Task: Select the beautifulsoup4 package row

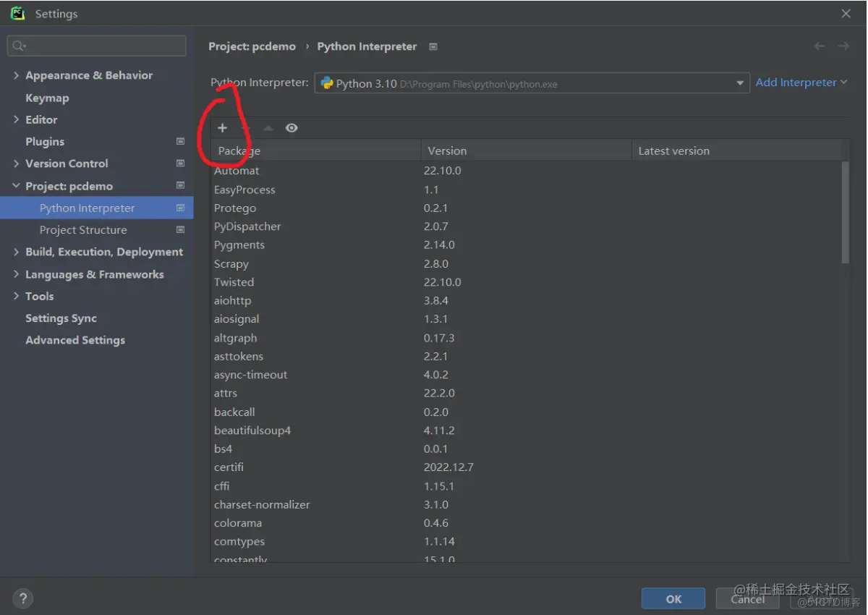Action: tap(526, 430)
